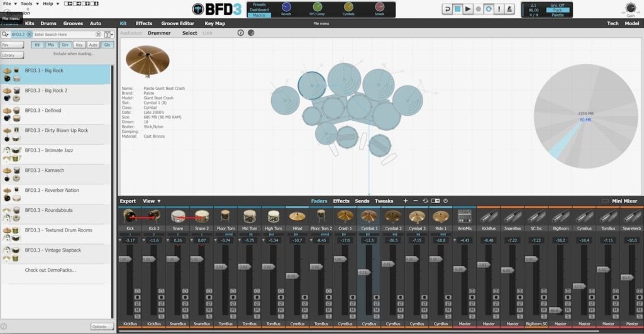Open the Groove Editor tab
This screenshot has height=334, width=644.
pyautogui.click(x=177, y=23)
